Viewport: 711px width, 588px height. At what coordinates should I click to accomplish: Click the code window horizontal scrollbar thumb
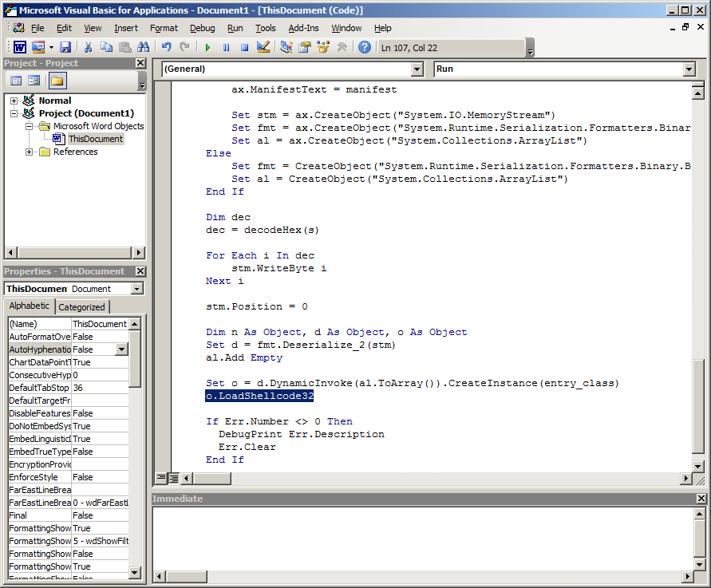tap(211, 478)
